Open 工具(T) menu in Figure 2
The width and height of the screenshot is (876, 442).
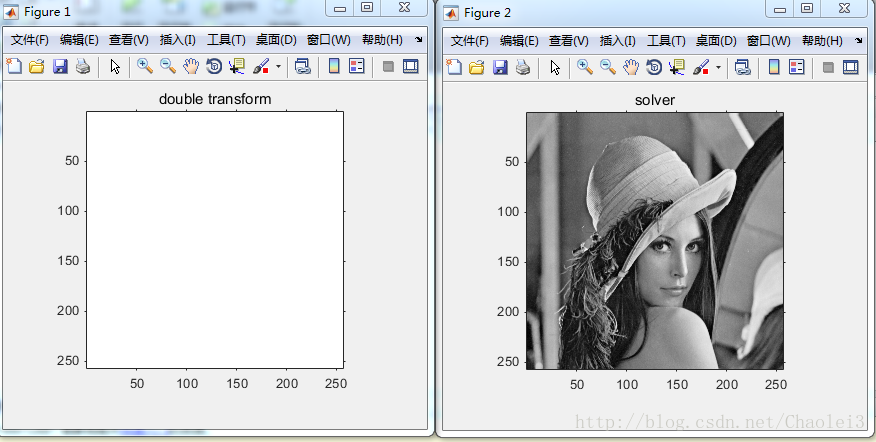(666, 41)
